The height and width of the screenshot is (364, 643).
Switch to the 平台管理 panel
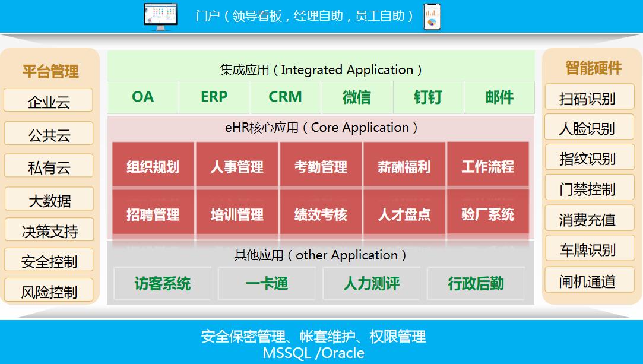48,71
